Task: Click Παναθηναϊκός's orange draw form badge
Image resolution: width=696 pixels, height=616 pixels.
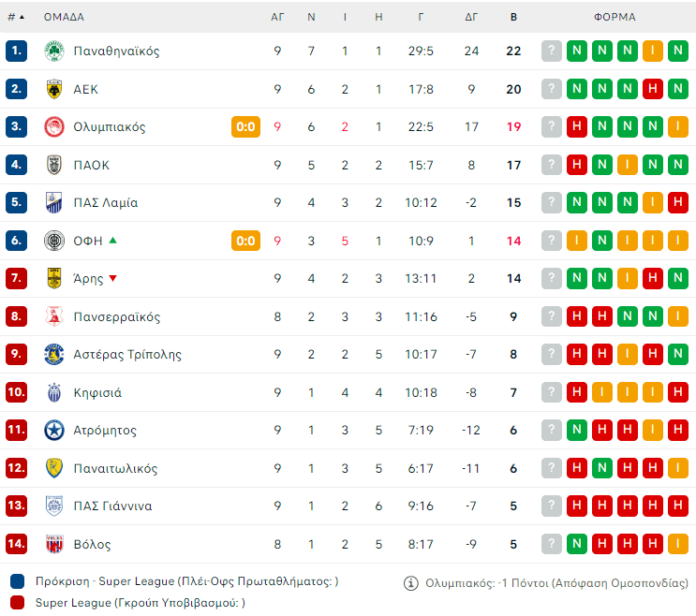Action: click(x=653, y=51)
